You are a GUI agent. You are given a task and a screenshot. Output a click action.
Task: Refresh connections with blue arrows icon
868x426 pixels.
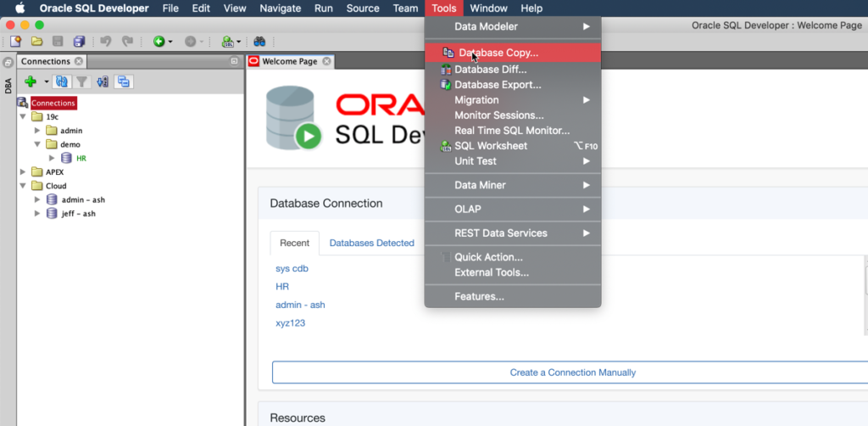(x=61, y=82)
